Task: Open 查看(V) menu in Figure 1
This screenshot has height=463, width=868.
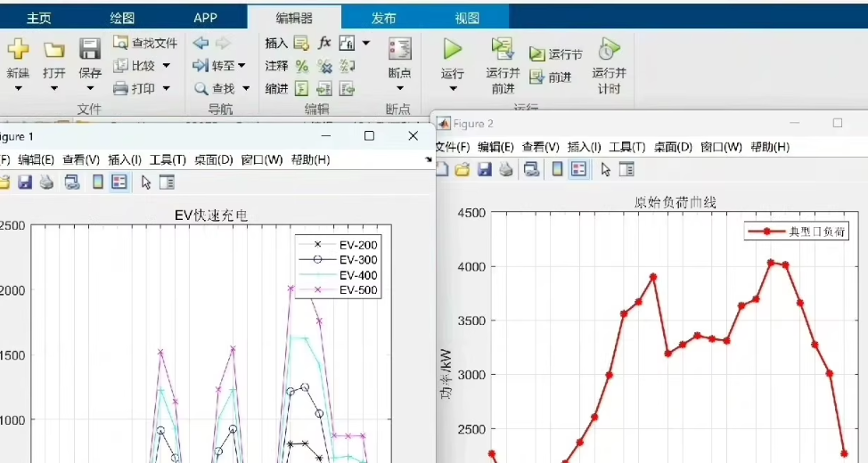Action: pos(81,160)
